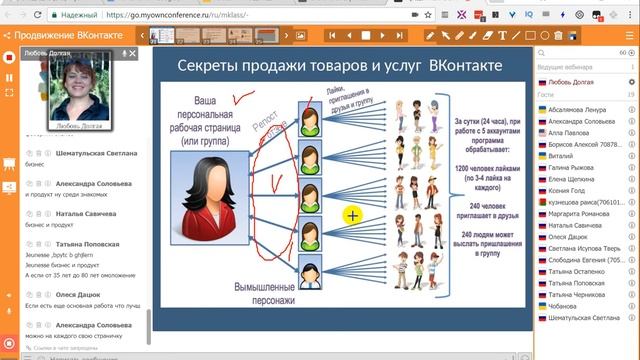Clear drawings with the trash icon
640x360 pixels.
coord(558,36)
